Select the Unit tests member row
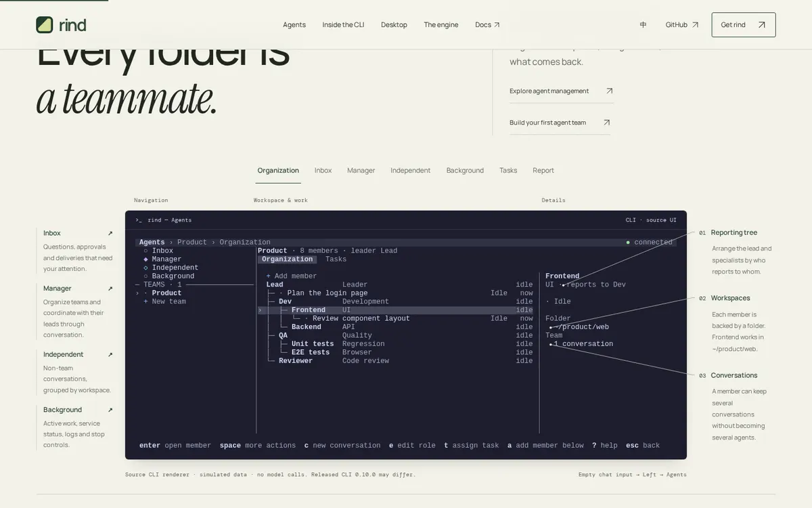The image size is (812, 508). (395, 344)
